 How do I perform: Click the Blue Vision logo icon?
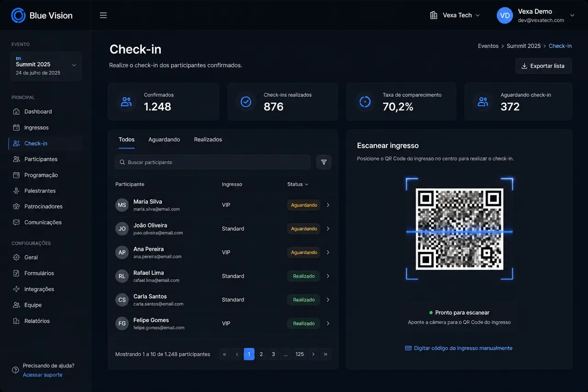pyautogui.click(x=18, y=15)
